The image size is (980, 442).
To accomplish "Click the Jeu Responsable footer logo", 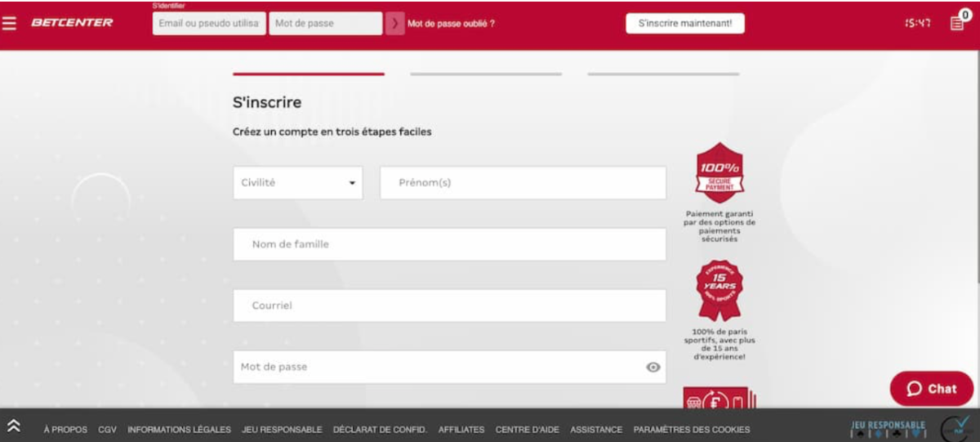I will pyautogui.click(x=889, y=427).
